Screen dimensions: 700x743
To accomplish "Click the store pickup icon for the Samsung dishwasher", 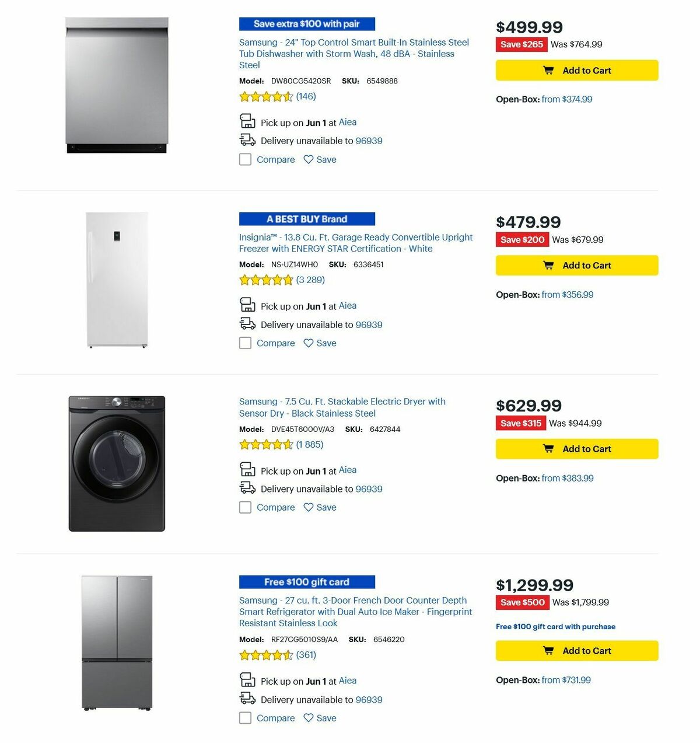I will click(x=247, y=121).
